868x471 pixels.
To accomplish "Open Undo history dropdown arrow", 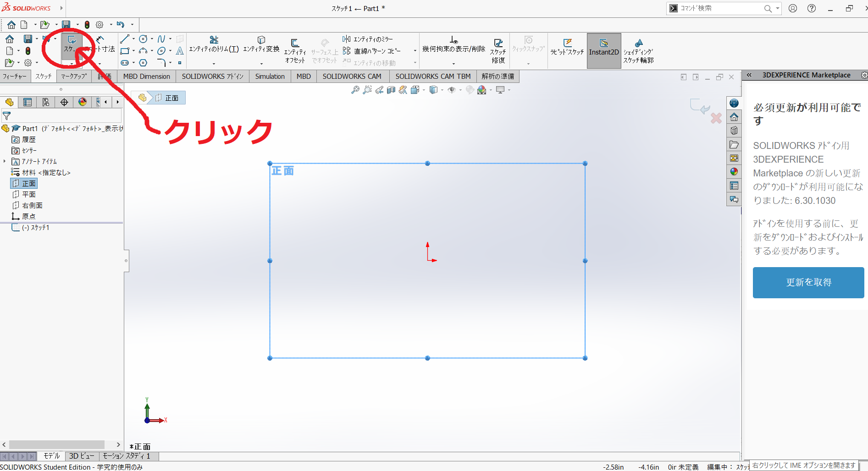I will [x=132, y=24].
